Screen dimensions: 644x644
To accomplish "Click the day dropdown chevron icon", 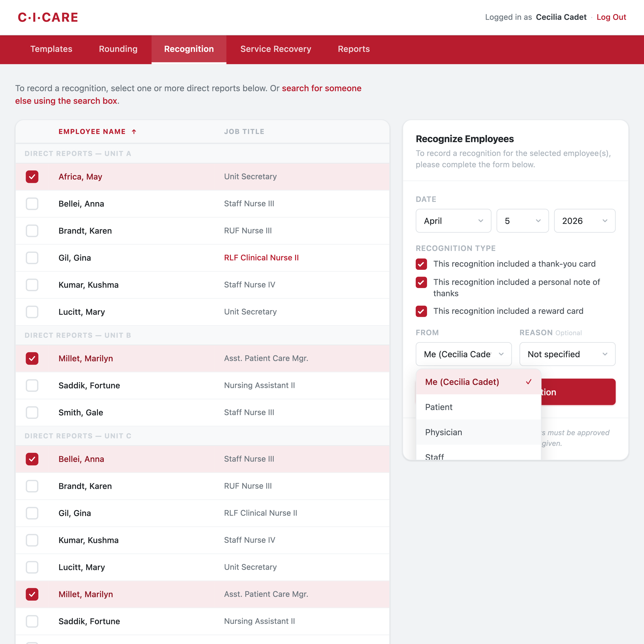I will [x=538, y=221].
